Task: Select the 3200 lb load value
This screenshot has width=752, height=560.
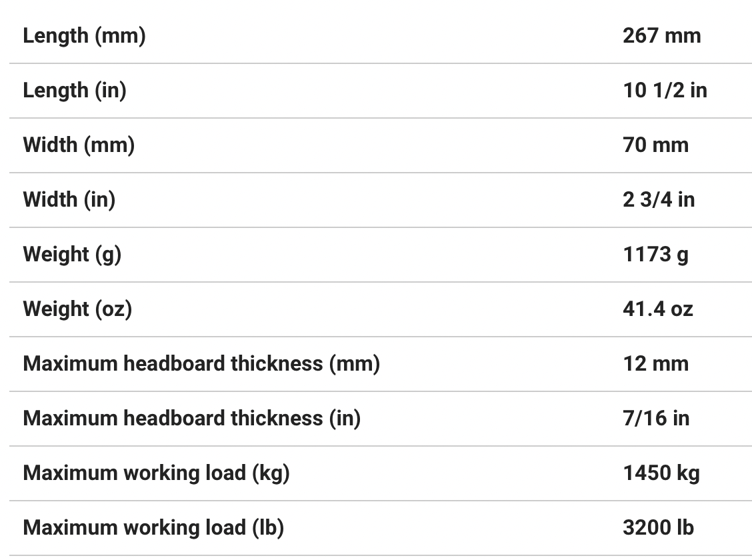Action: (x=658, y=527)
